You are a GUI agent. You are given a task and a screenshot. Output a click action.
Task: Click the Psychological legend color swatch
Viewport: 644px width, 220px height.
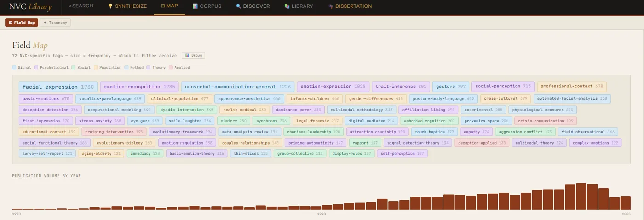tap(36, 68)
